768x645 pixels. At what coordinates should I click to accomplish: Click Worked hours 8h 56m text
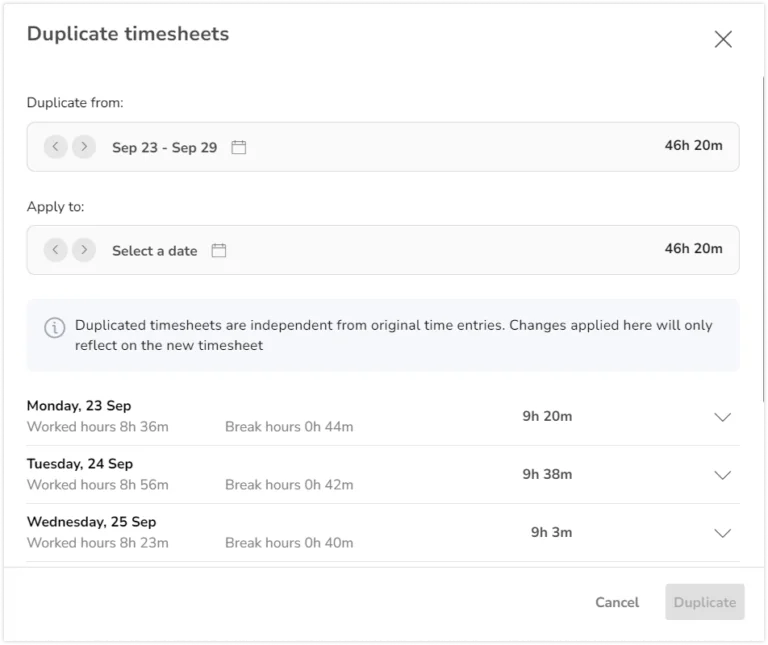pyautogui.click(x=97, y=484)
